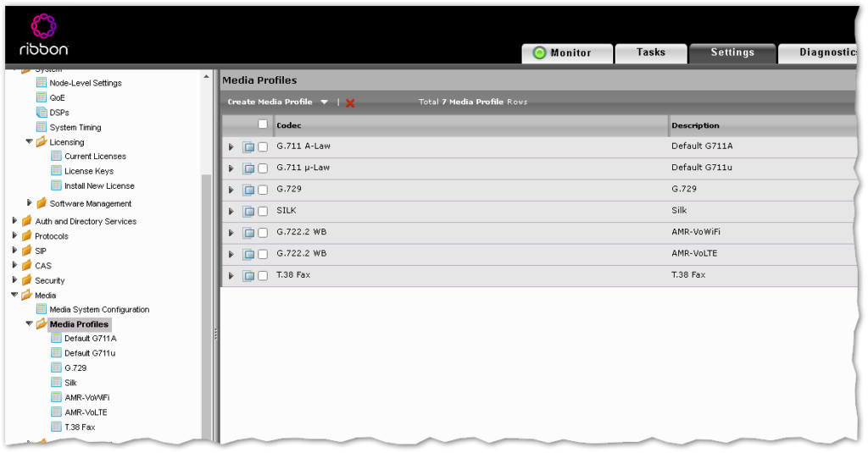Viewport: 868px width, 453px height.
Task: Click the red delete X icon
Action: pos(350,103)
